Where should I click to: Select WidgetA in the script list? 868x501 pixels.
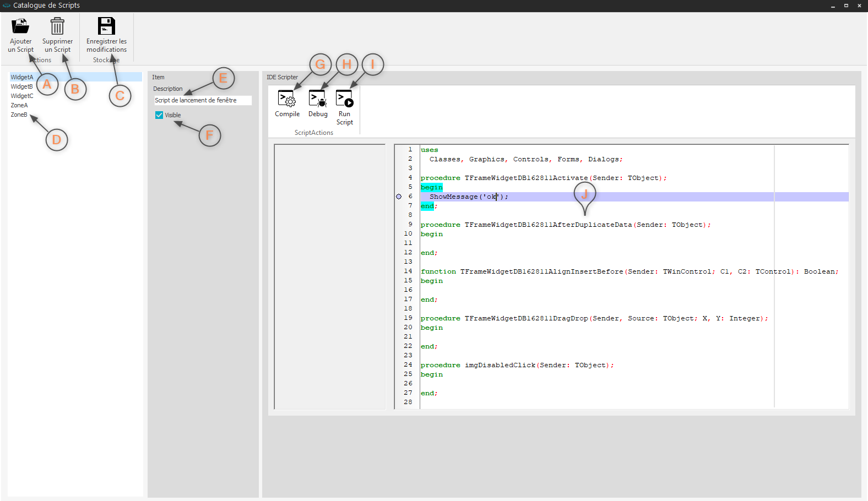[22, 77]
